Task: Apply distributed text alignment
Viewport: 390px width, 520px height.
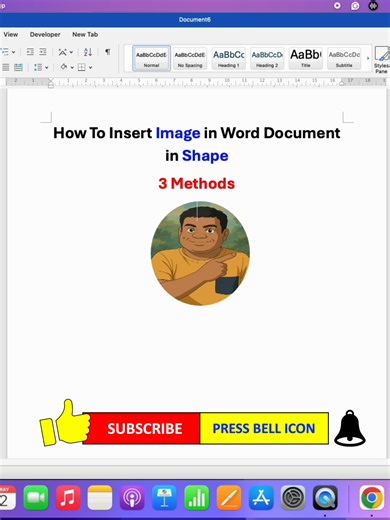Action: [x=18, y=67]
